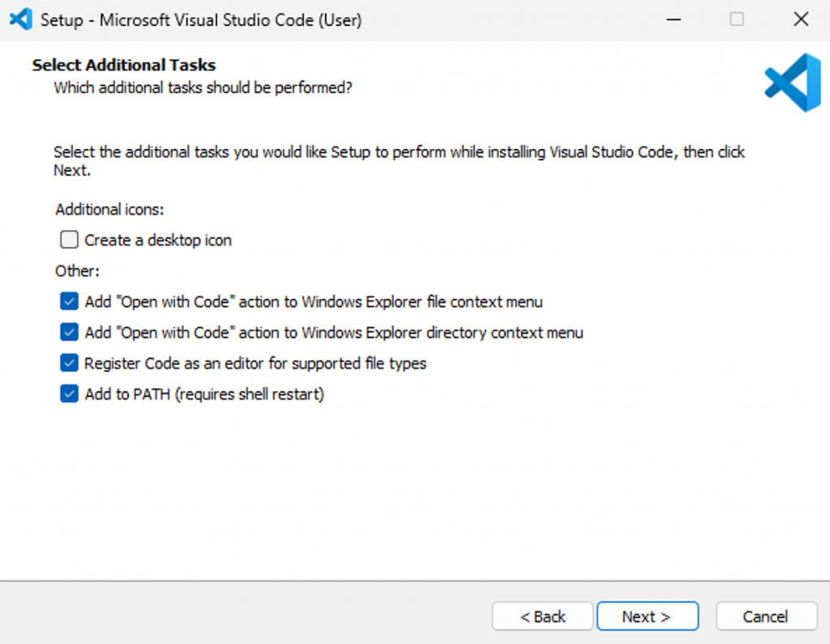The width and height of the screenshot is (830, 644).
Task: Minimize the Setup window
Action: coord(673,19)
